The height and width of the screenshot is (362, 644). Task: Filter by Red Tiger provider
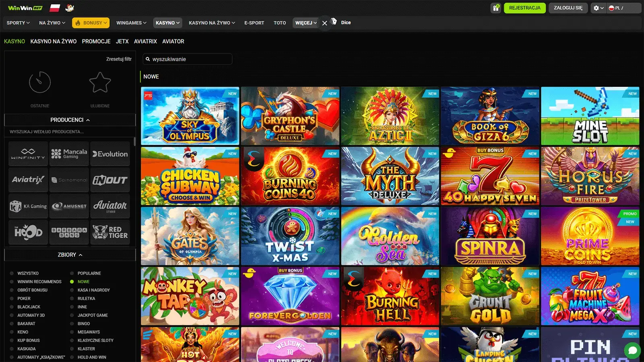click(x=110, y=232)
